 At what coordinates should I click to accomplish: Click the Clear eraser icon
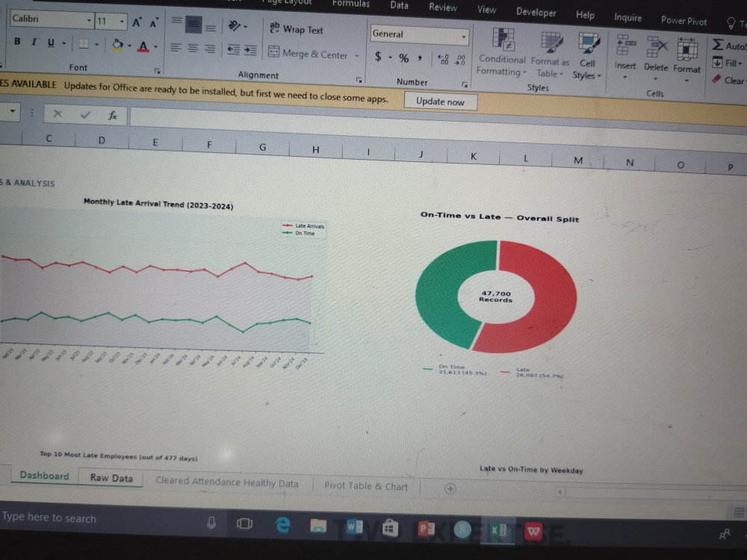point(717,79)
